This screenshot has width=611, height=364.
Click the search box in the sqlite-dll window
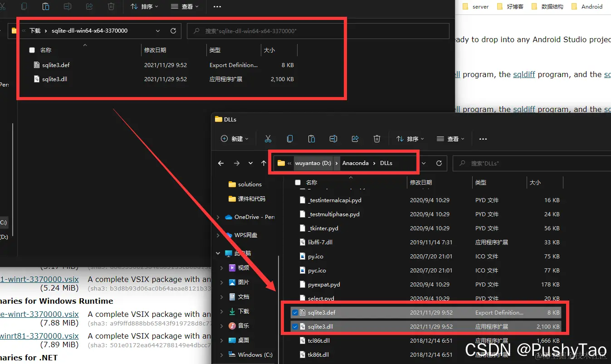pos(318,31)
